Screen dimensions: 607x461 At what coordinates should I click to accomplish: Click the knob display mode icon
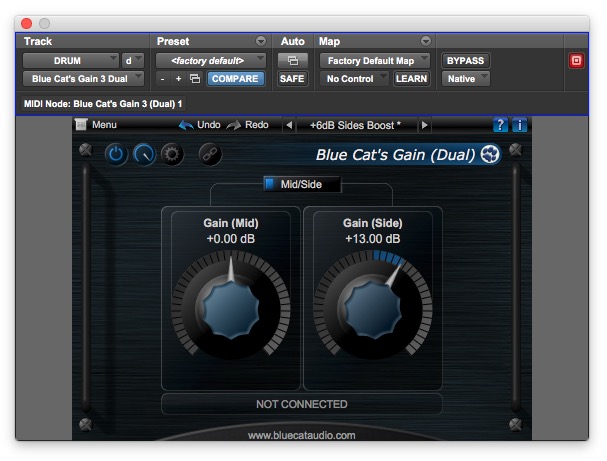[x=144, y=155]
